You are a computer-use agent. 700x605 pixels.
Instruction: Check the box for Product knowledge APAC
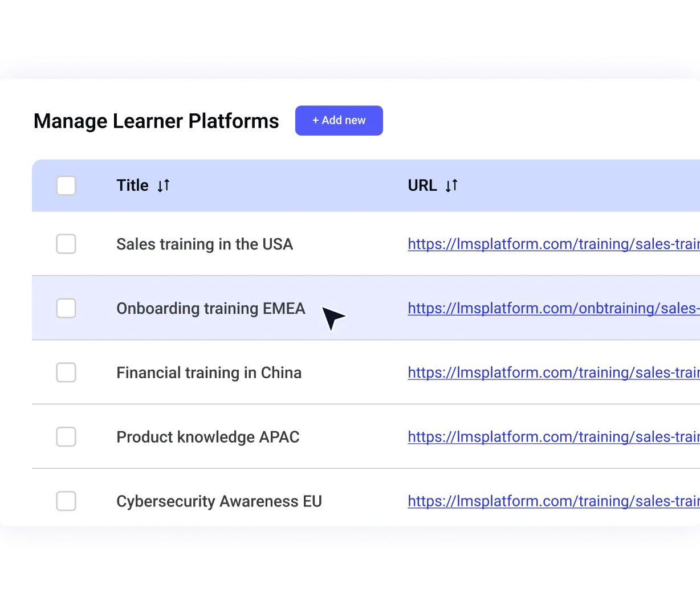(x=66, y=437)
